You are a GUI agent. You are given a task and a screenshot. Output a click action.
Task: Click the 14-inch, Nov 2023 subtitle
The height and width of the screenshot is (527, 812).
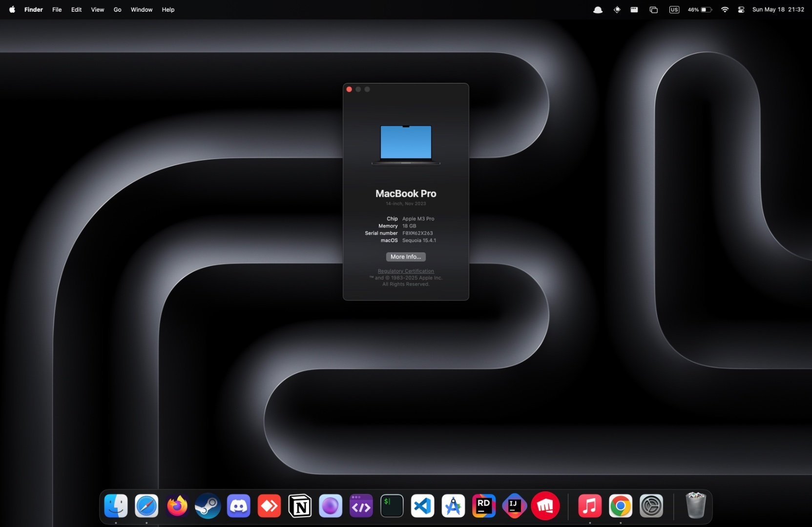tap(406, 203)
